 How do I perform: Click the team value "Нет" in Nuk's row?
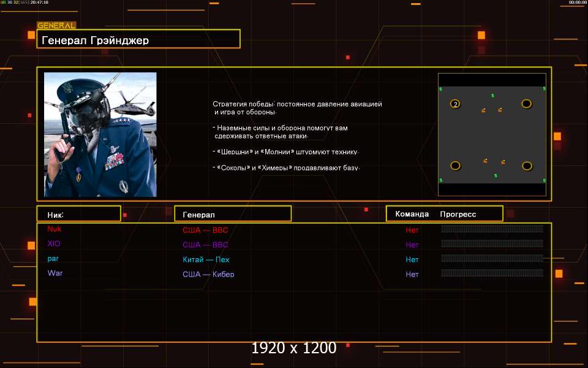pyautogui.click(x=412, y=230)
